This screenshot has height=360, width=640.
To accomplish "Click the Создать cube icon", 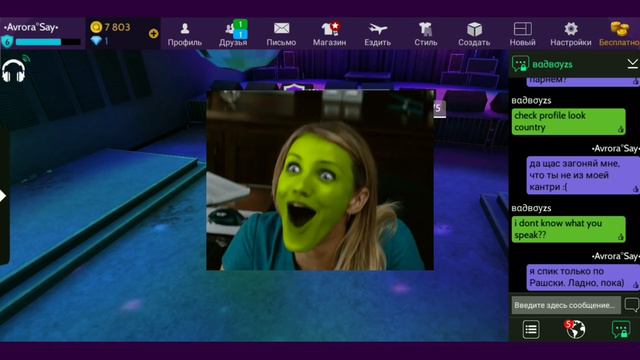I will 474,29.
